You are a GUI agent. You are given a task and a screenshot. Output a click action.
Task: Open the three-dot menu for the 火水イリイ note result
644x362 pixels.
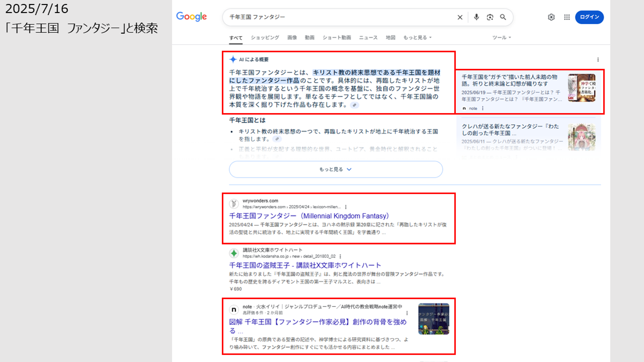407,313
